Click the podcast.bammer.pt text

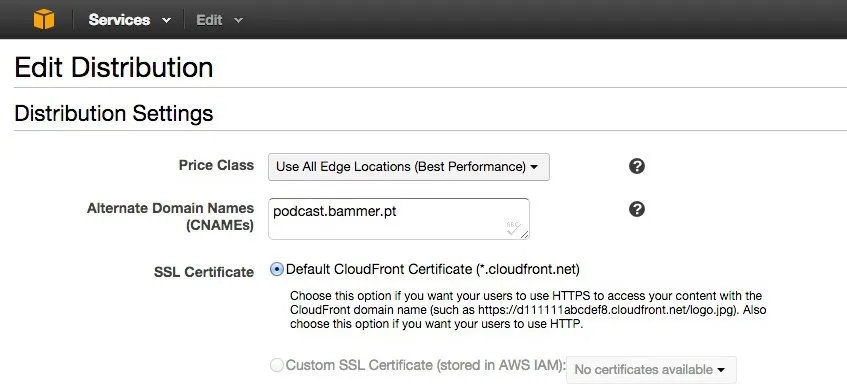pos(334,211)
